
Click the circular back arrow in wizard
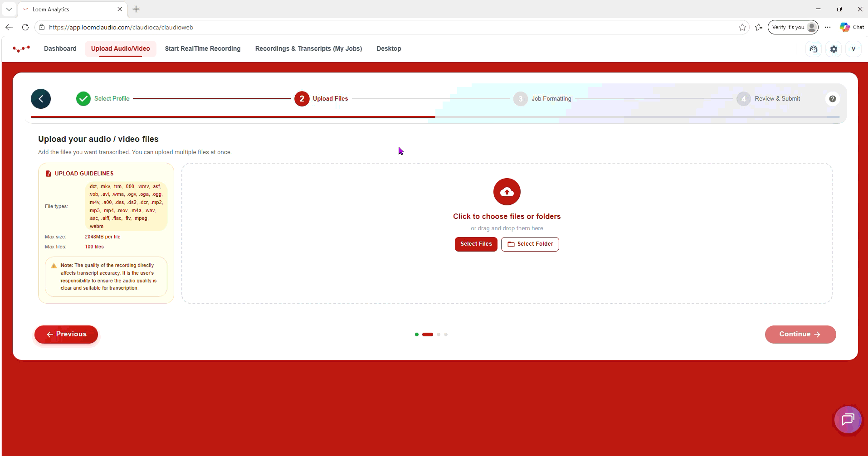click(x=41, y=99)
